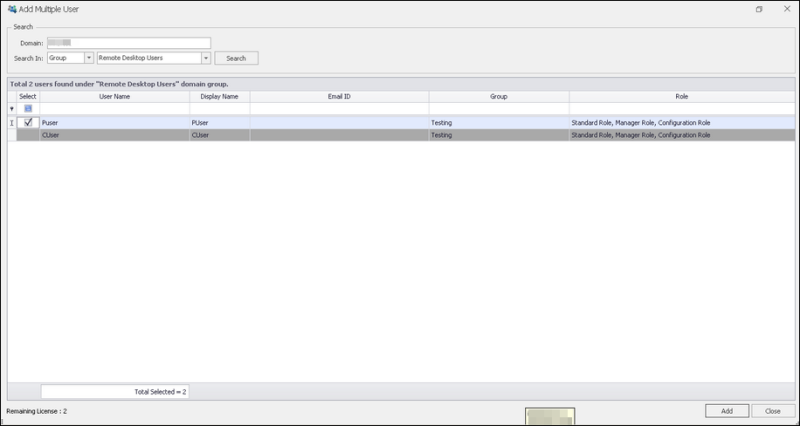Uncheck the Puser select checkbox
This screenshot has width=800, height=426.
[x=28, y=122]
